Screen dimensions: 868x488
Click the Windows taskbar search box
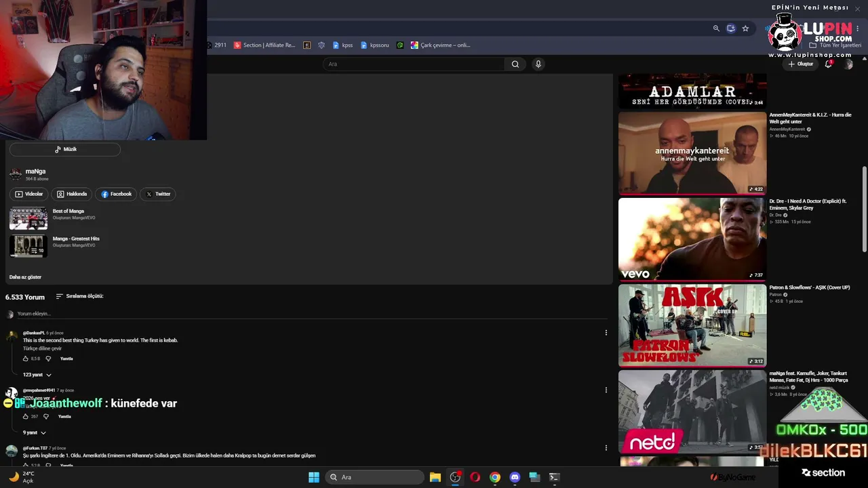coord(374,477)
